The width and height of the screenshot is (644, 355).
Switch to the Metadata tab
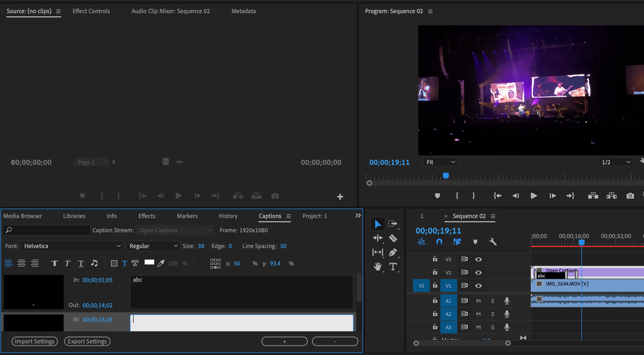point(243,11)
